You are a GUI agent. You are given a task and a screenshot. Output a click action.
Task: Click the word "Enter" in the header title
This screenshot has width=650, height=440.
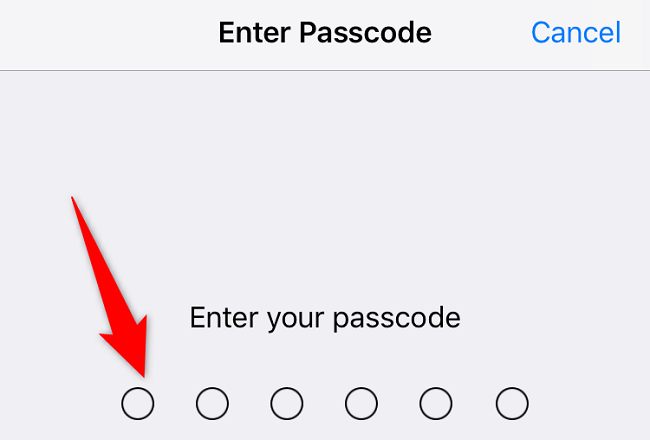pyautogui.click(x=254, y=32)
